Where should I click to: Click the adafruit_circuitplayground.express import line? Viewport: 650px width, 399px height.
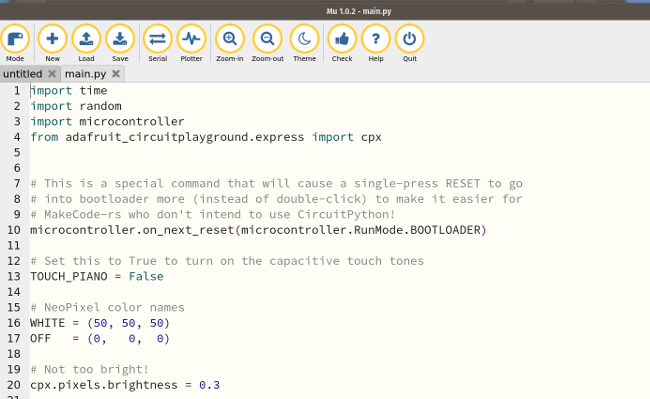tap(206, 137)
